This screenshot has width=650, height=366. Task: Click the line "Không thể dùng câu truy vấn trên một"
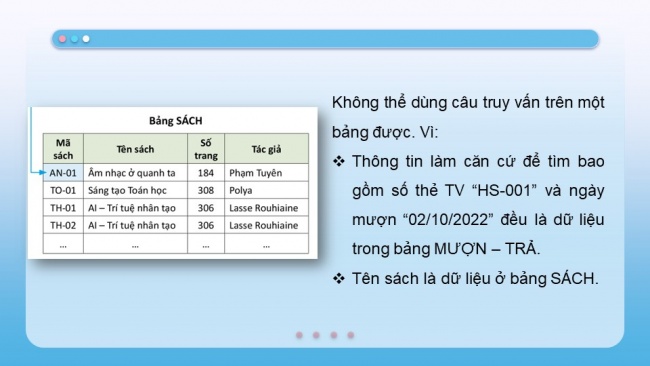(468, 102)
